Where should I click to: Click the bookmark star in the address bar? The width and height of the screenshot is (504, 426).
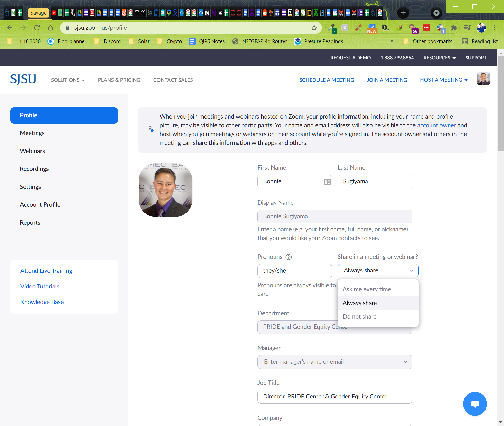(x=314, y=28)
